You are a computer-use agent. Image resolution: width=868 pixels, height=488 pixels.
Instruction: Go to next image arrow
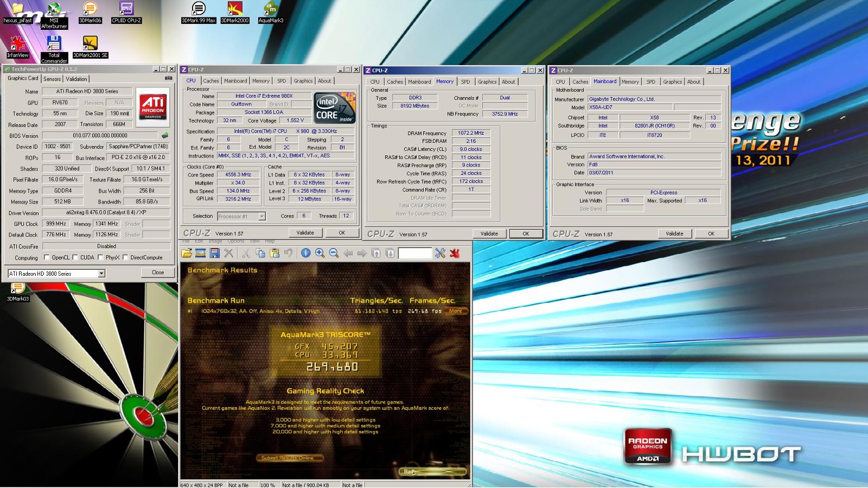pyautogui.click(x=362, y=253)
